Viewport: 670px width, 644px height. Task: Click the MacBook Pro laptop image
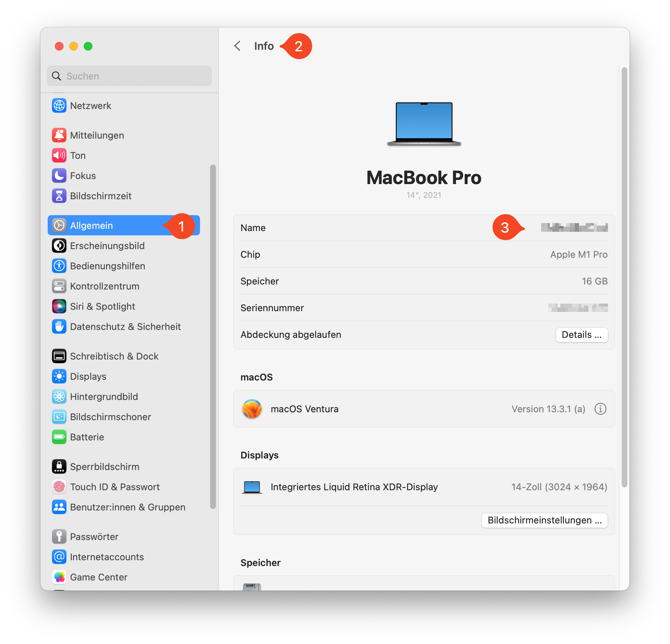[x=424, y=124]
